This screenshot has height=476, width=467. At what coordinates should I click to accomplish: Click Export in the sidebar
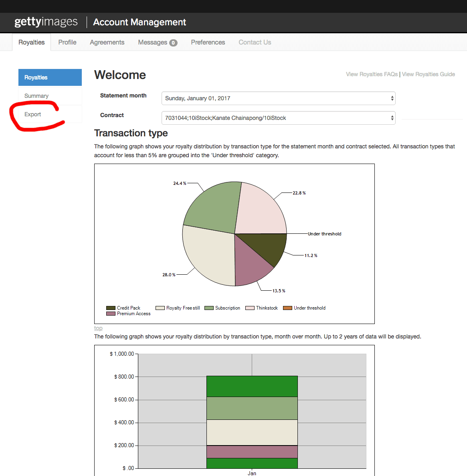click(33, 114)
